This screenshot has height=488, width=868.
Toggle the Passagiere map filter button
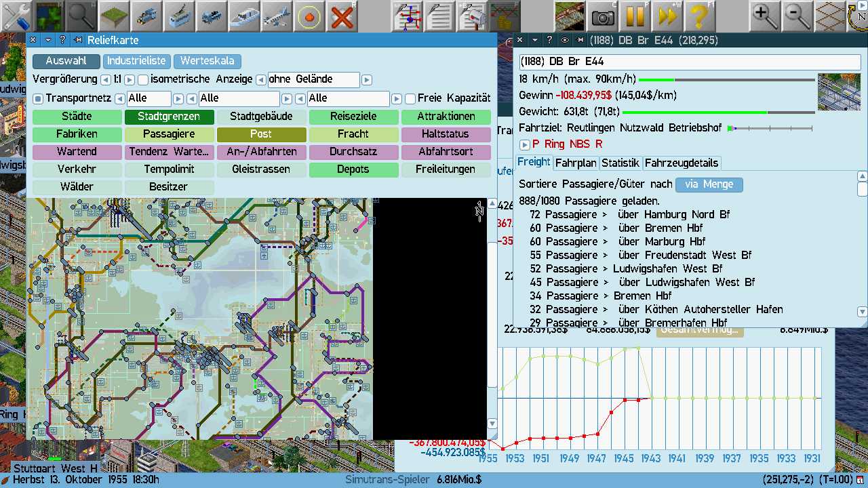click(169, 134)
